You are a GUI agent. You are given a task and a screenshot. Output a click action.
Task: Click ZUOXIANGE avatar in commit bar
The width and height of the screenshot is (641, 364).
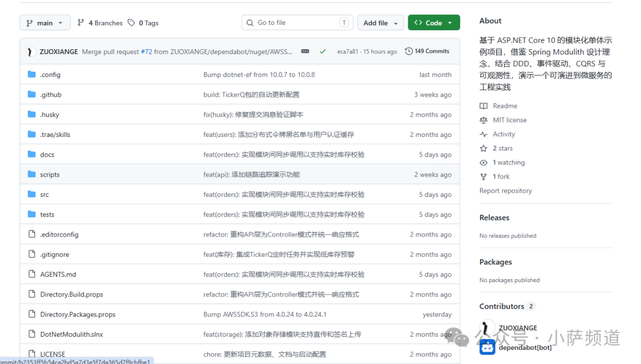(x=30, y=52)
